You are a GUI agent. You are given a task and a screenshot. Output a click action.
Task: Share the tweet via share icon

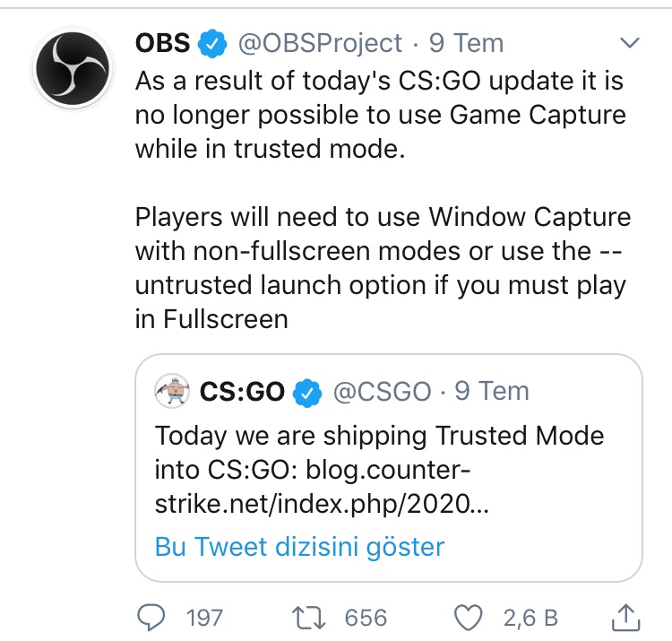click(626, 615)
